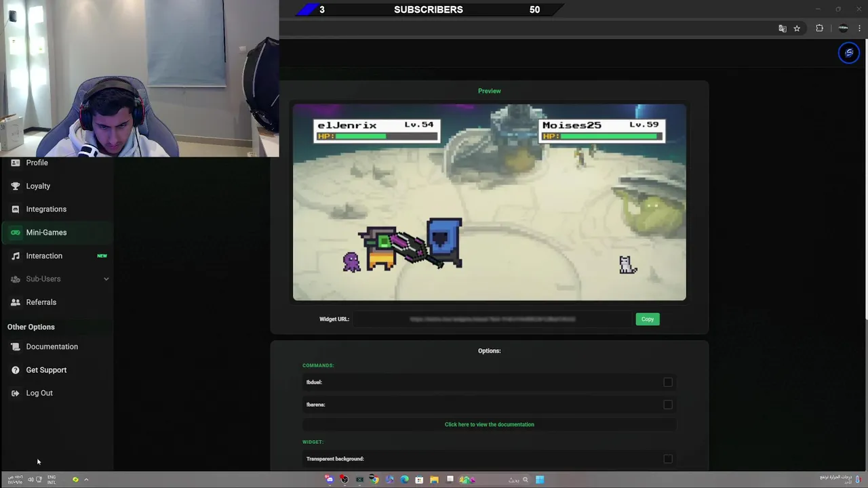Viewport: 868px width, 488px height.
Task: Open Microsoft Store from the taskbar
Action: [419, 480]
